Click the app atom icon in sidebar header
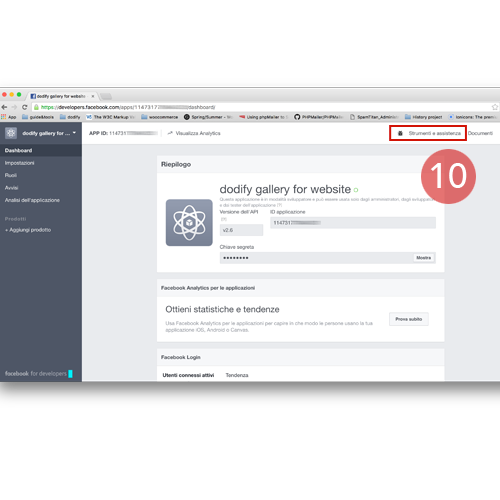This screenshot has width=500, height=500. [x=11, y=133]
